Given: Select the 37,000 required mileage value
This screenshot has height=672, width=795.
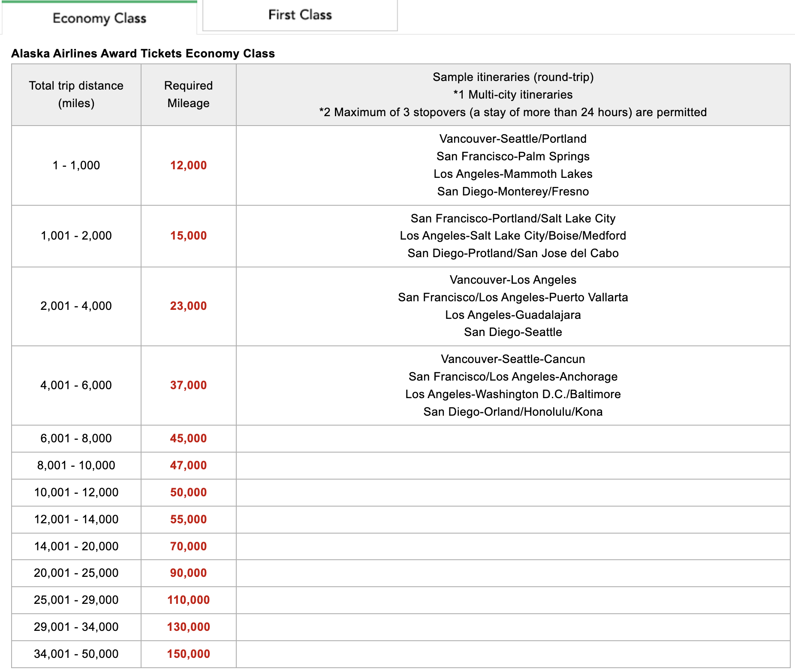Looking at the screenshot, I should 188,385.
